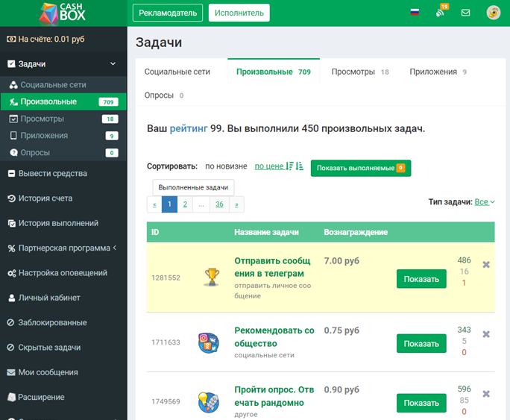Switch to the Опросы 0 tab
510x420 pixels.
coord(163,95)
